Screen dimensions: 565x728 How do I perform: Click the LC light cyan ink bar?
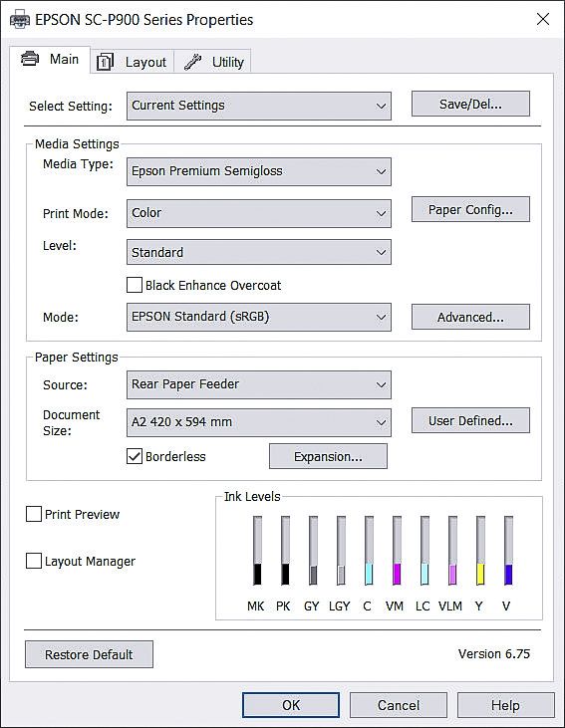[424, 551]
